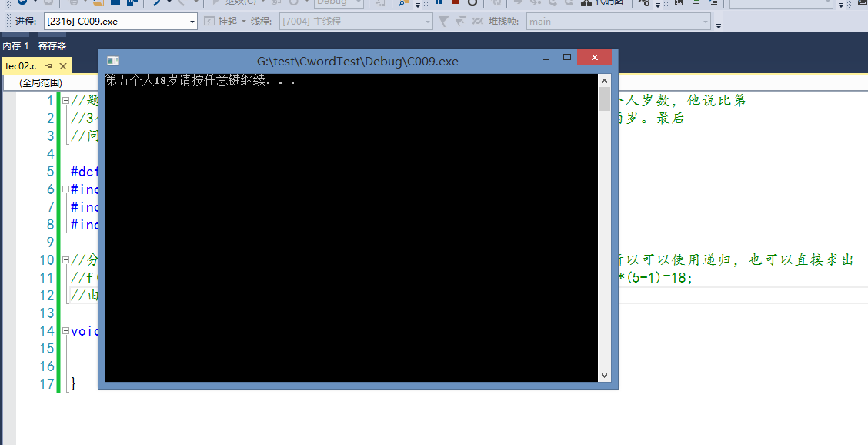Click the closing brace on line 17

click(73, 383)
